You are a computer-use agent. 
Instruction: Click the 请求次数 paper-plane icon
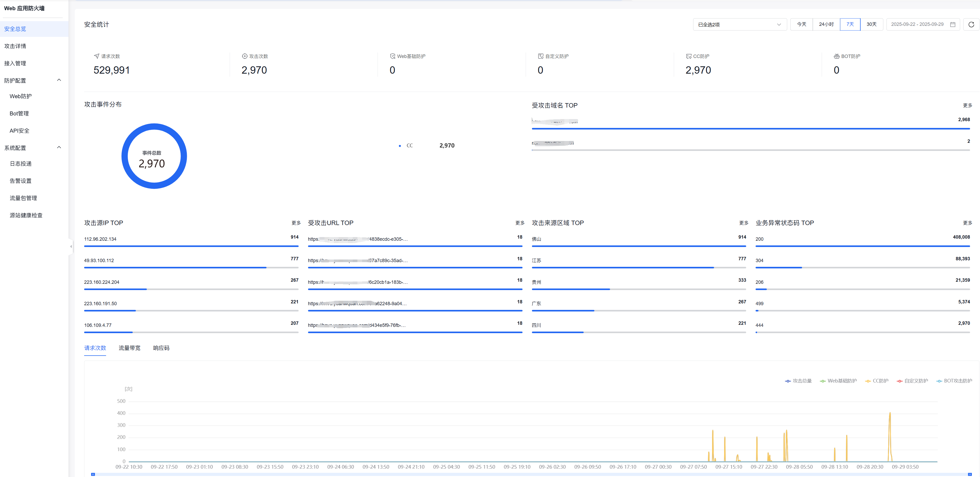(x=96, y=56)
